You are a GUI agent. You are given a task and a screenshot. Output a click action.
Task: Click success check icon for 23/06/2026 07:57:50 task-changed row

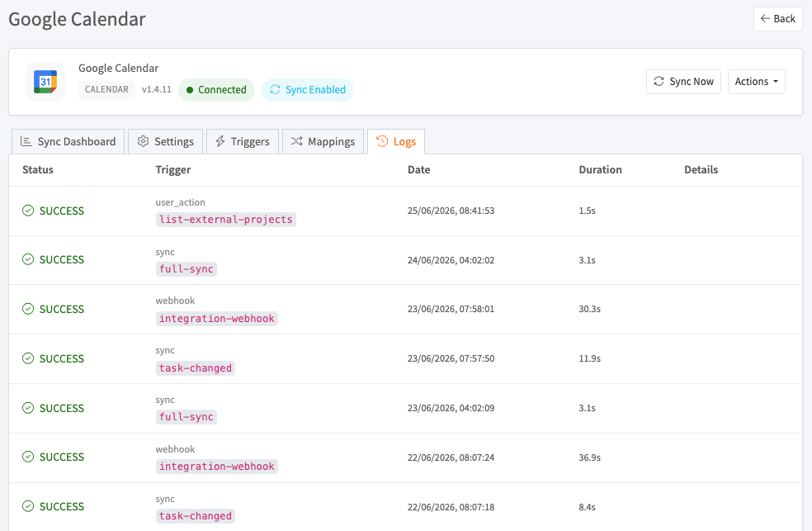pyautogui.click(x=28, y=358)
